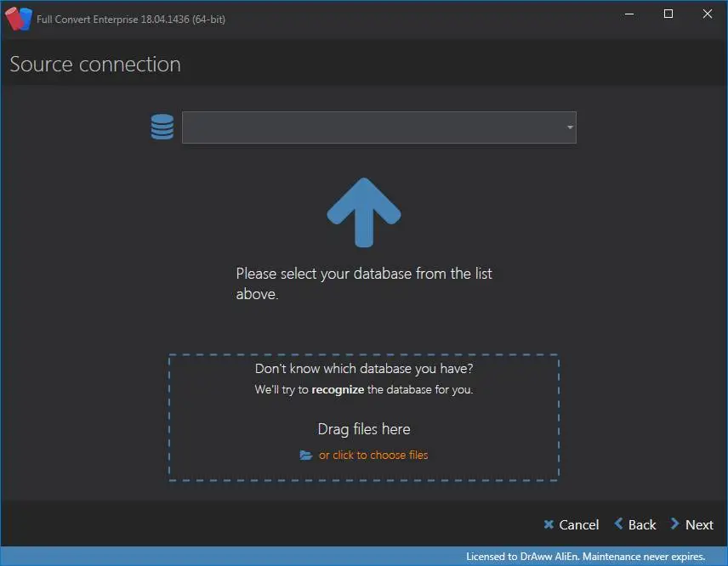Minimize the Full Convert window
Image resolution: width=728 pixels, height=566 pixels.
pyautogui.click(x=629, y=14)
